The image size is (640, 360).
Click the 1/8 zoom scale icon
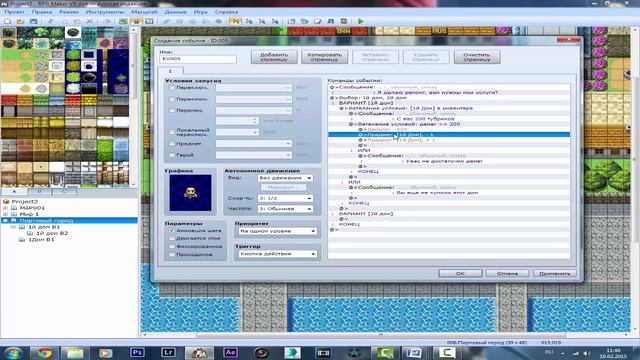pyautogui.click(x=275, y=21)
